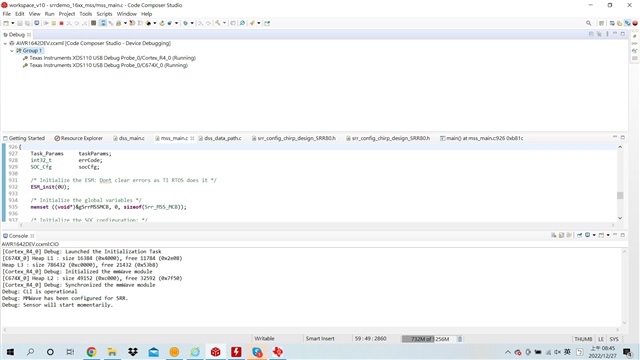Screen dimensions: 640x360
Task: Click the New dropdown arrow in the toolbar
Action: (x=13, y=23)
